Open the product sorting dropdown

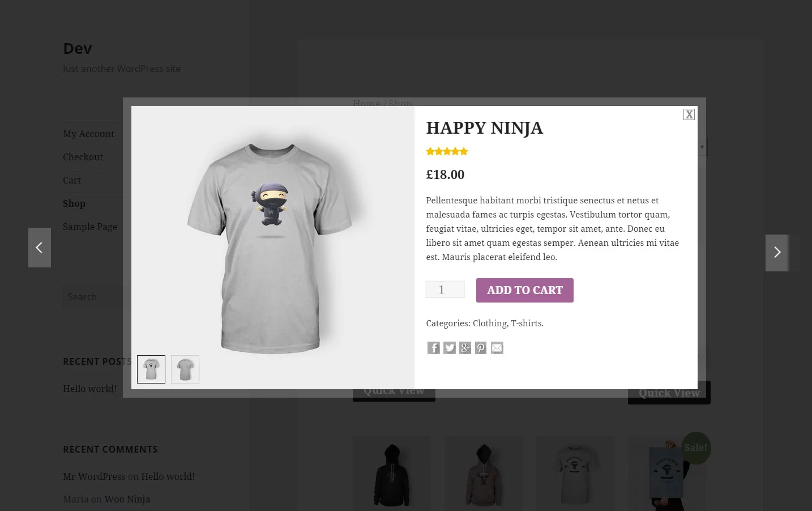point(701,147)
